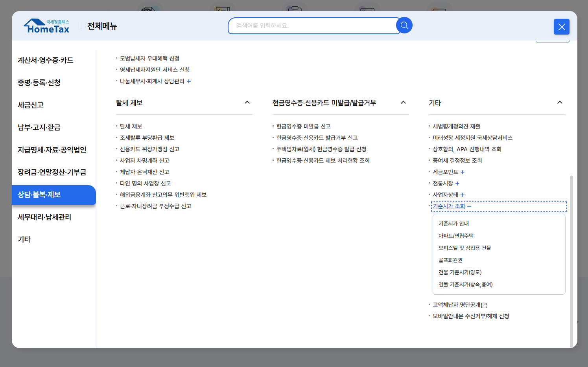Click the 전체메뉴 title text
This screenshot has height=367, width=588.
tap(102, 26)
